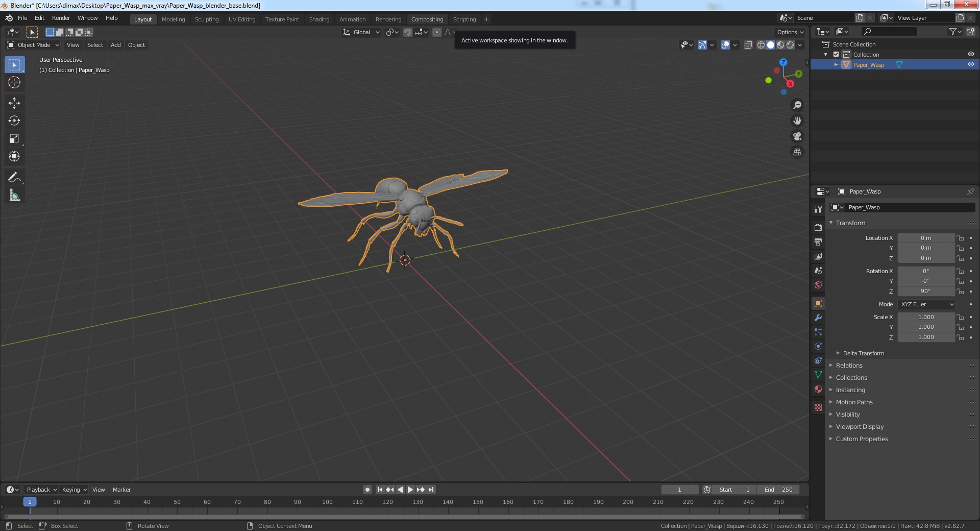Toggle X-ray view button
980x531 pixels.
pyautogui.click(x=748, y=45)
